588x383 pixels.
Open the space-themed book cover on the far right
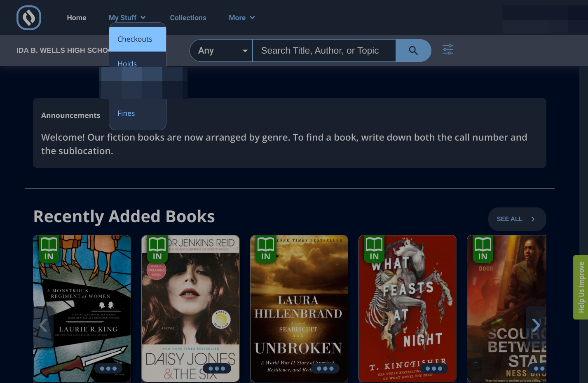pos(507,308)
